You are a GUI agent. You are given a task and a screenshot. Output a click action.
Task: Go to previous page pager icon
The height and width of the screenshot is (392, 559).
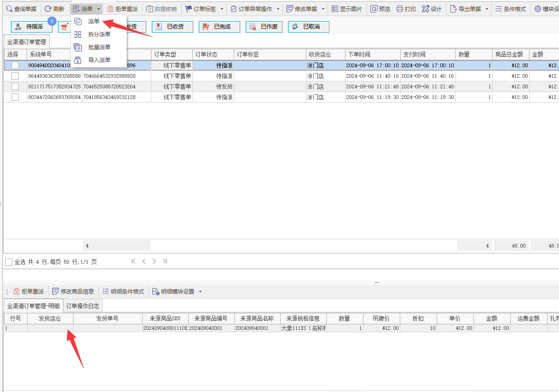(144, 261)
